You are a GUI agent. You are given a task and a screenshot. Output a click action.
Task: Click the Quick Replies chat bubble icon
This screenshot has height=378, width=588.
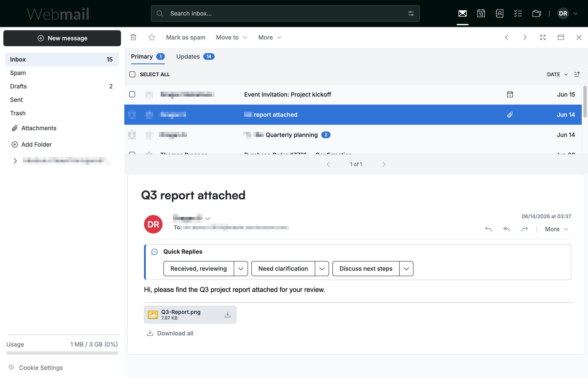point(154,252)
